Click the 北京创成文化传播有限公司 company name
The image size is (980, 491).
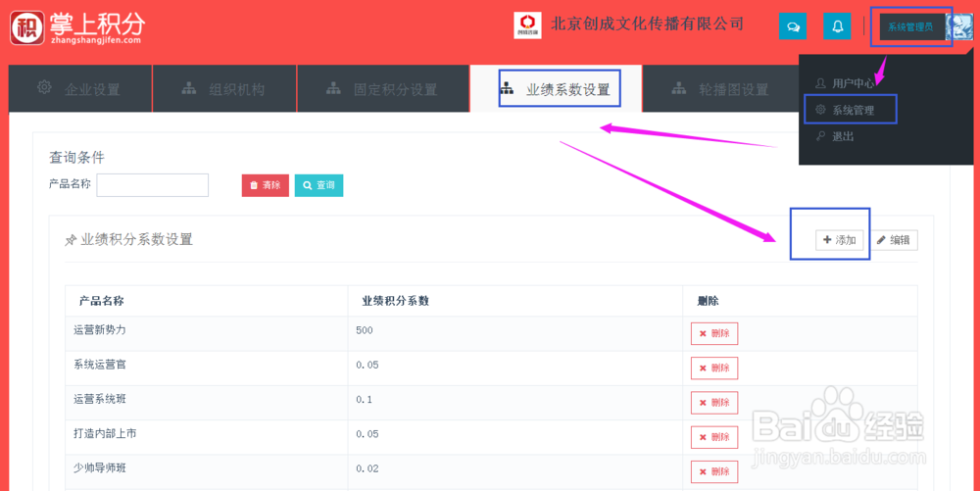(x=647, y=24)
